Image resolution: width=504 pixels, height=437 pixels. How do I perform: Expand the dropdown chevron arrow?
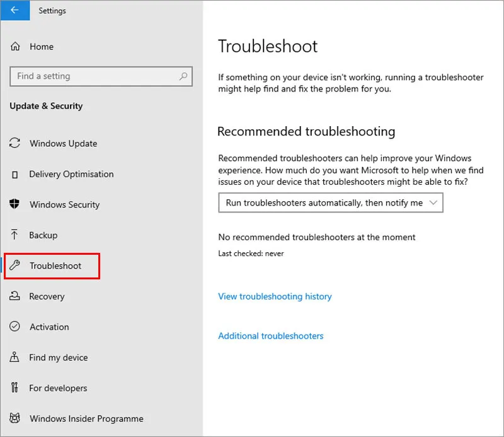[433, 202]
